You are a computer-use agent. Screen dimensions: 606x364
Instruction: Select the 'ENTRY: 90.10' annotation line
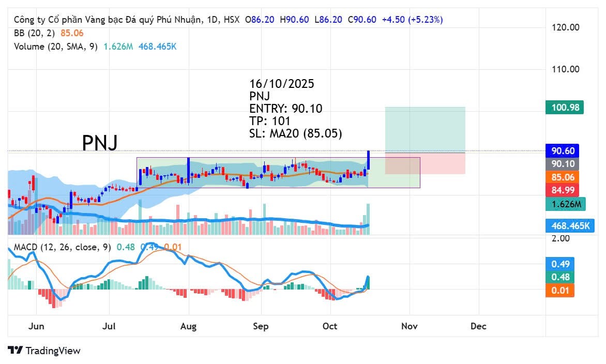286,109
